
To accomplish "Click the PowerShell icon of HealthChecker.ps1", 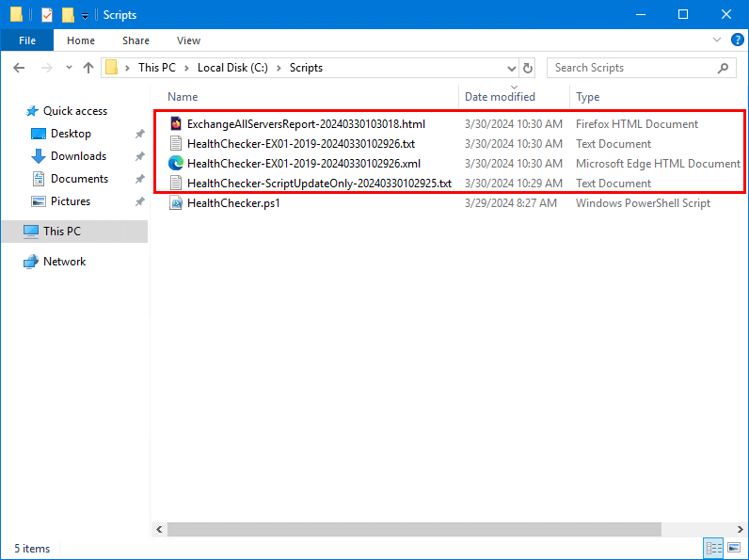I will pyautogui.click(x=176, y=203).
